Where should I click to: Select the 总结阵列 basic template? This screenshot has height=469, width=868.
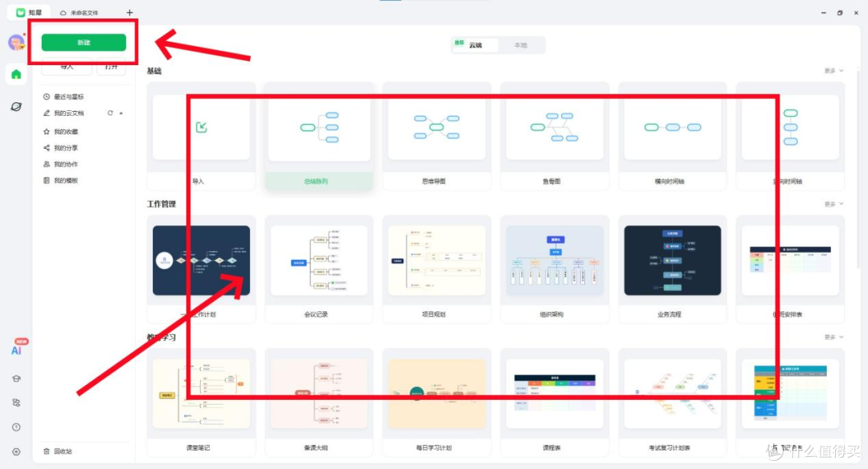click(x=319, y=137)
